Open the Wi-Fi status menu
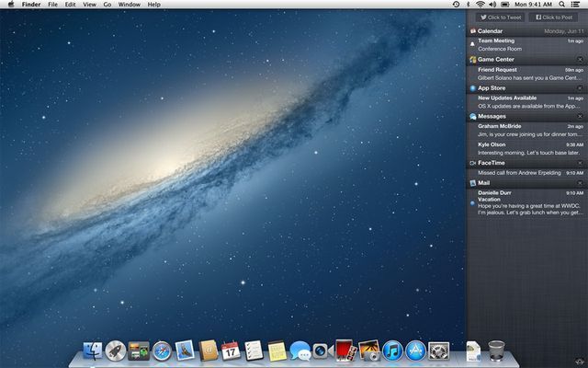The width and height of the screenshot is (588, 368). pos(480,5)
